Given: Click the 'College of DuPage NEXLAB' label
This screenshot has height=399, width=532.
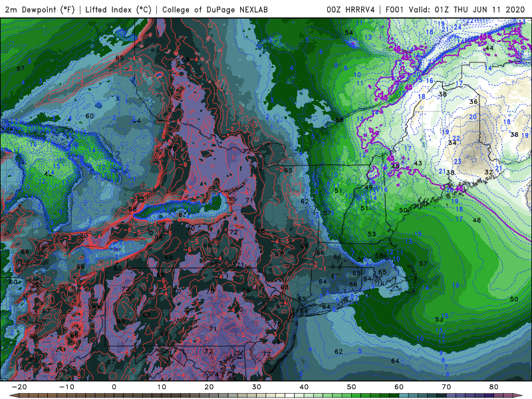Looking at the screenshot, I should coord(215,9).
